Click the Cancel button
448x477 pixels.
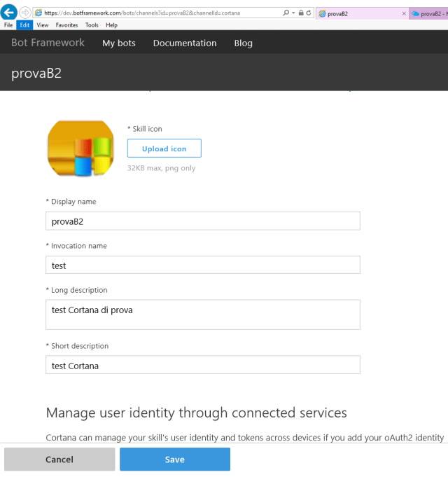click(59, 459)
